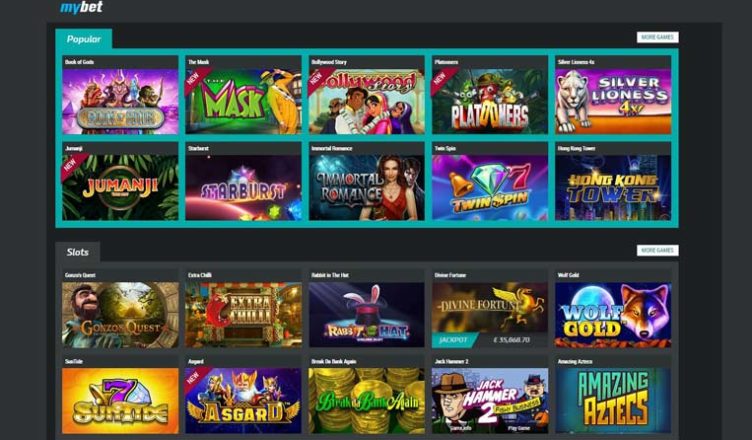Open the Slots tab
752x440 pixels.
tap(77, 252)
